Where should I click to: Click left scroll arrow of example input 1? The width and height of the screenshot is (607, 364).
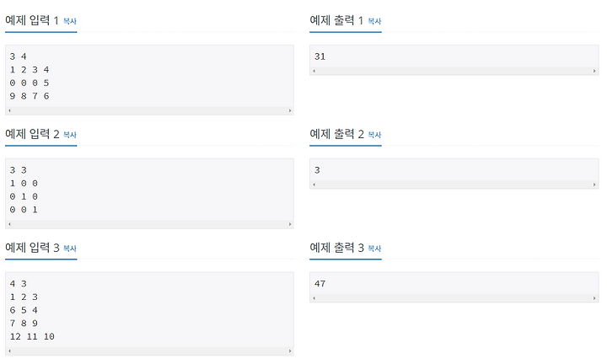point(9,110)
